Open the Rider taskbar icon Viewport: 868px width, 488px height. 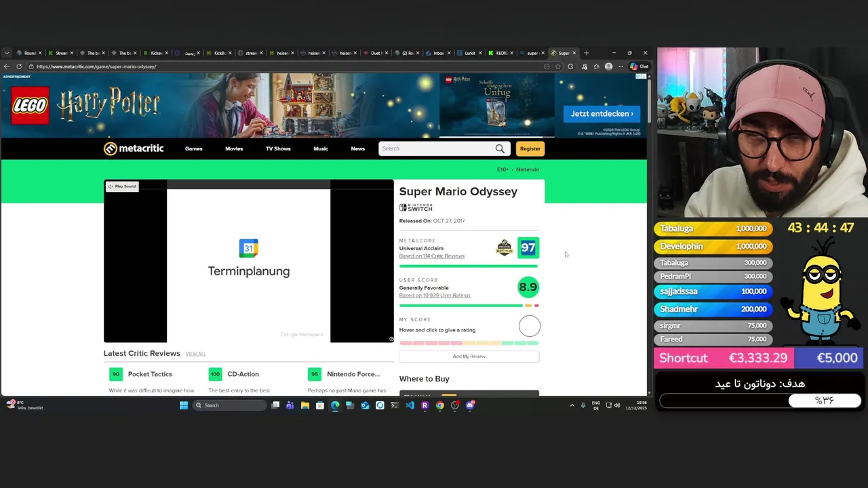pyautogui.click(x=425, y=405)
